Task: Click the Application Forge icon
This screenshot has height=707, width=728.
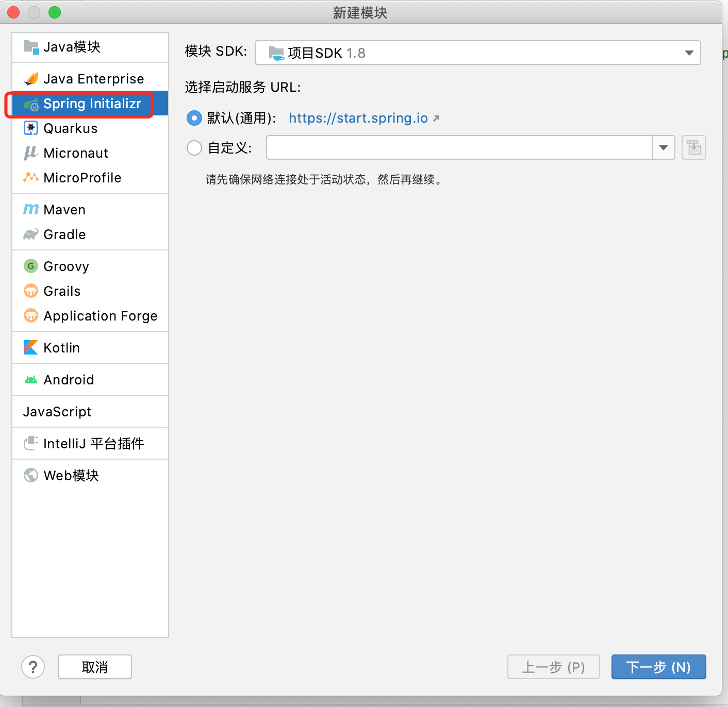Action: tap(31, 315)
